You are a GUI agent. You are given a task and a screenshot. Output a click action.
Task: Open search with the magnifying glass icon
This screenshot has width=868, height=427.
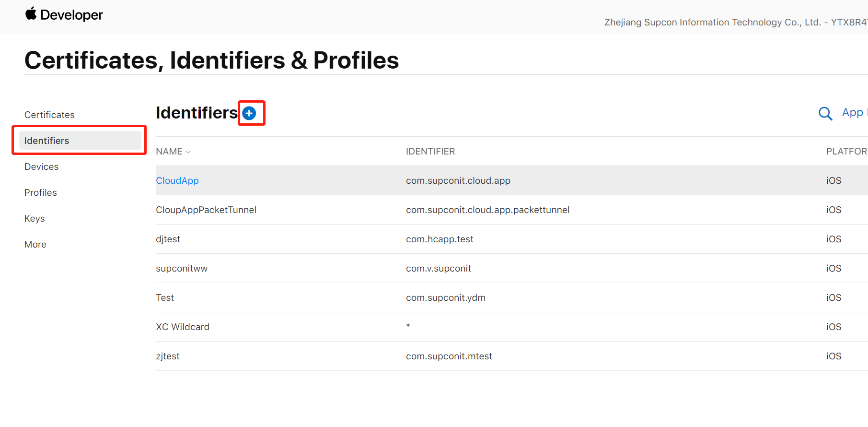[x=825, y=114]
